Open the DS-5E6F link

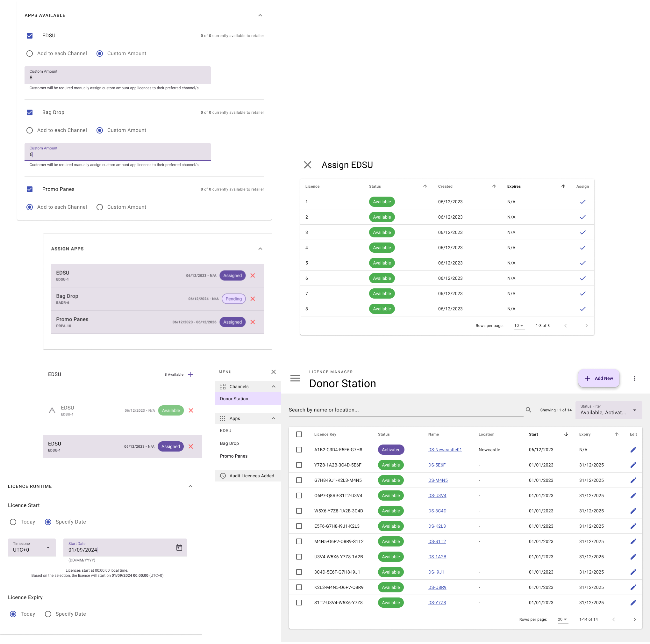pos(437,465)
